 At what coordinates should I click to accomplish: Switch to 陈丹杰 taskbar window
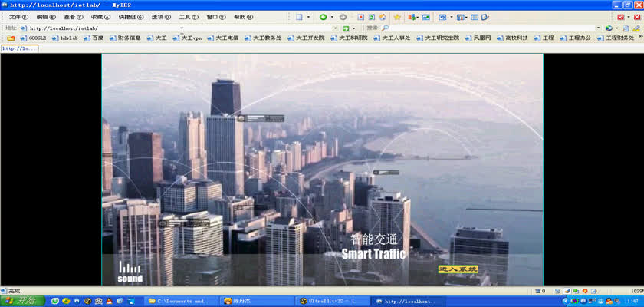(256, 302)
